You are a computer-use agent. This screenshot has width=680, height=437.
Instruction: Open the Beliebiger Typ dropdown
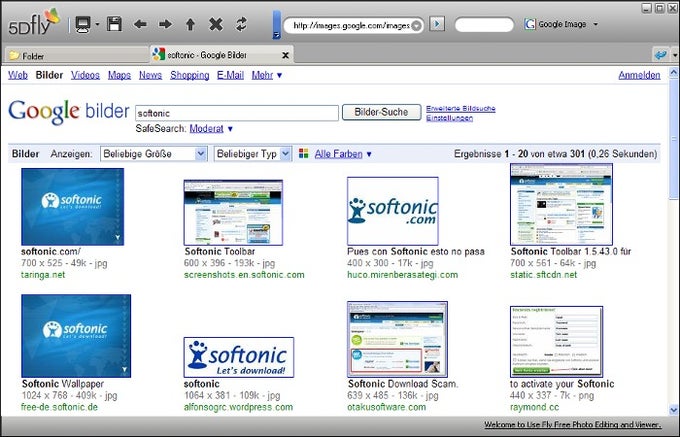(252, 154)
